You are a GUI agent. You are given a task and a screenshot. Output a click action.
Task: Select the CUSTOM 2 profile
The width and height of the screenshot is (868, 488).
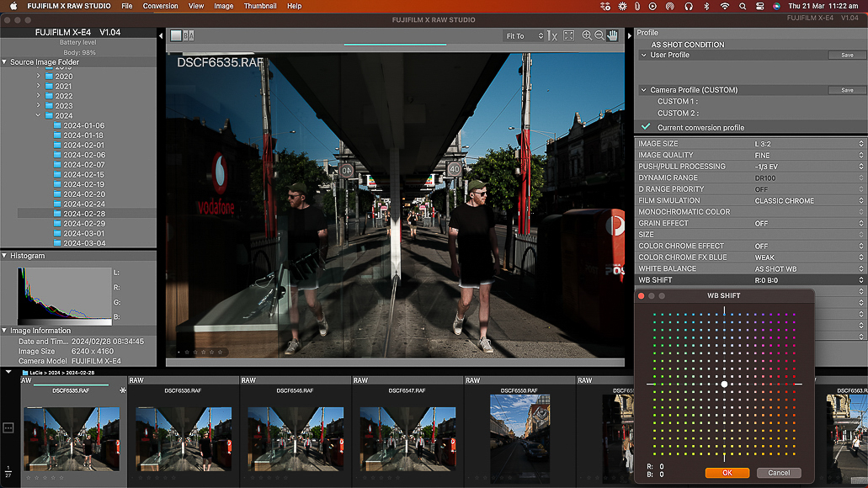coord(678,113)
